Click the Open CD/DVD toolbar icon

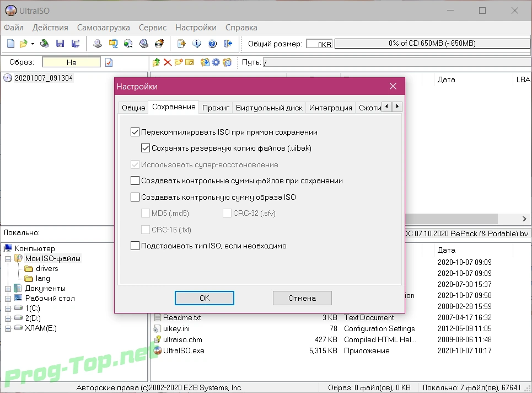click(45, 44)
